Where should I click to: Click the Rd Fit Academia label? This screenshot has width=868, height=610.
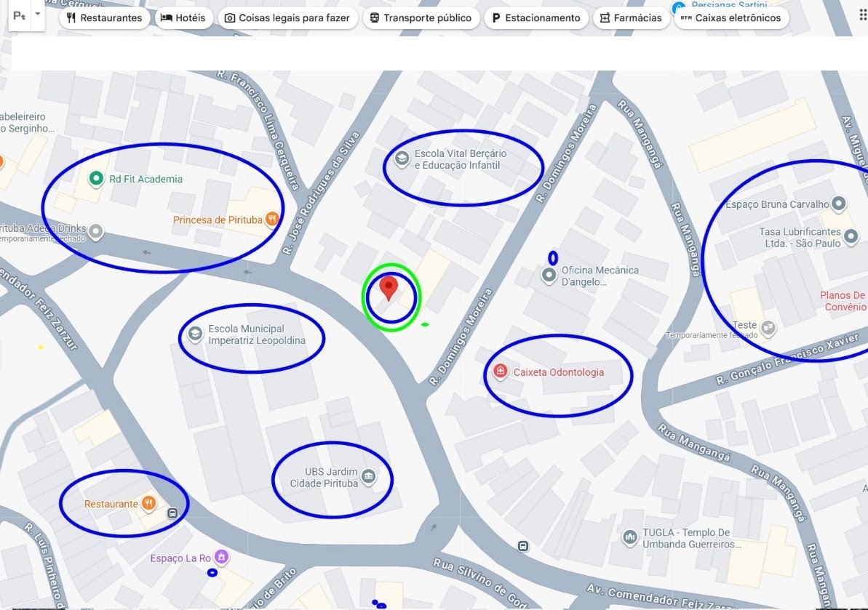tap(146, 179)
